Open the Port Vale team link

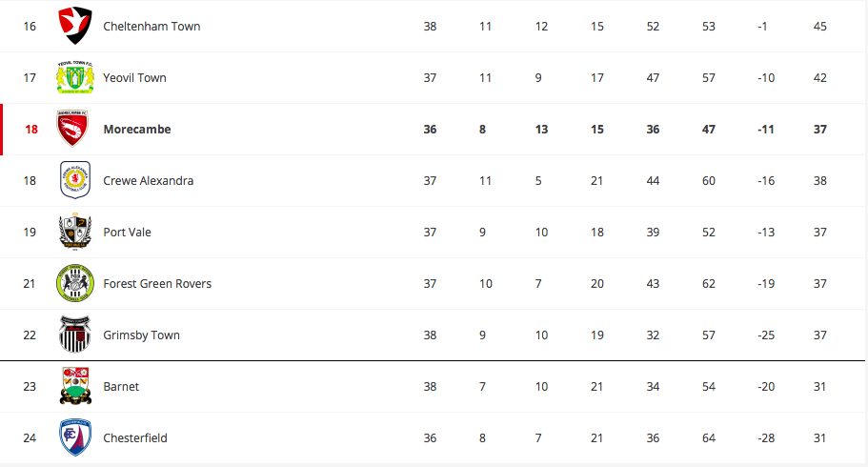(127, 233)
